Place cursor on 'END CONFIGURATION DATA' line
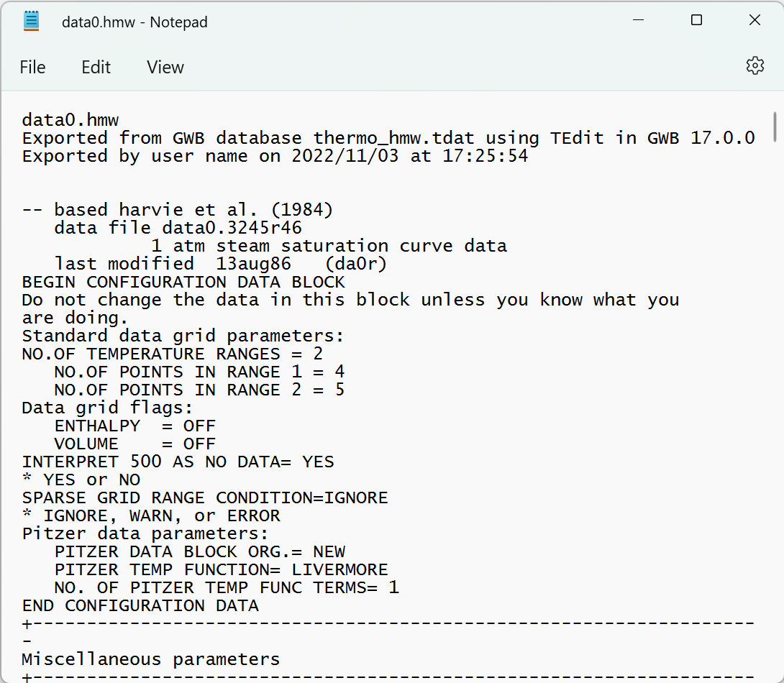Image resolution: width=784 pixels, height=683 pixels. pyautogui.click(x=140, y=605)
